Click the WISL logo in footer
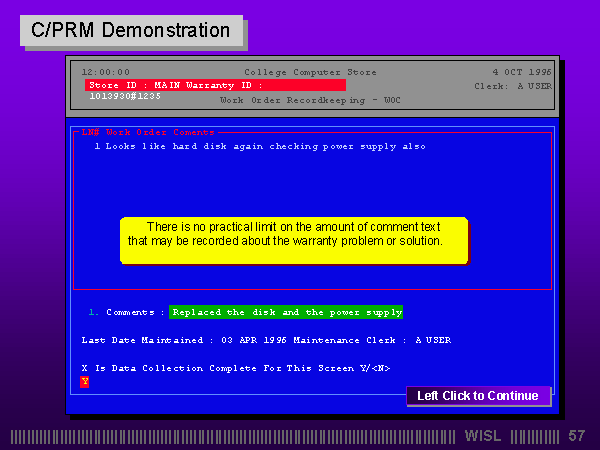Viewport: 600px width, 450px height. pyautogui.click(x=484, y=436)
